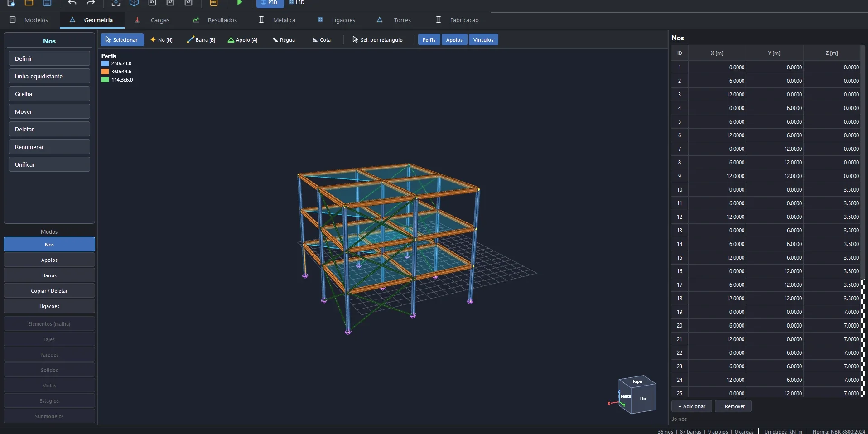The height and width of the screenshot is (434, 868).
Task: Click the node table vertical scrollbar
Action: pyautogui.click(x=863, y=222)
